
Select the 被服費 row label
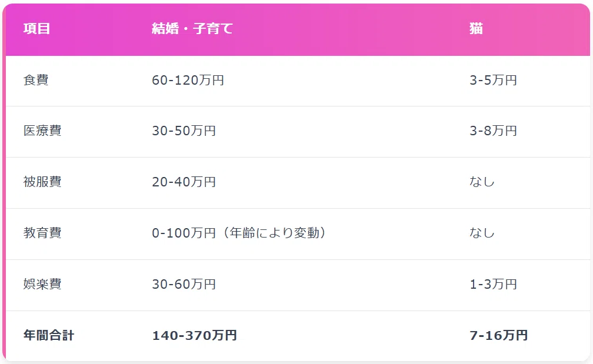pos(42,182)
